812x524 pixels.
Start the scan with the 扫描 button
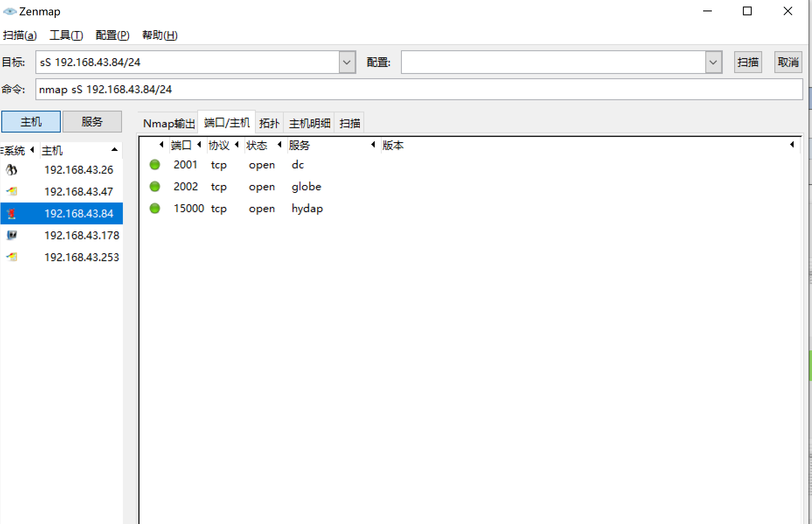tap(748, 62)
